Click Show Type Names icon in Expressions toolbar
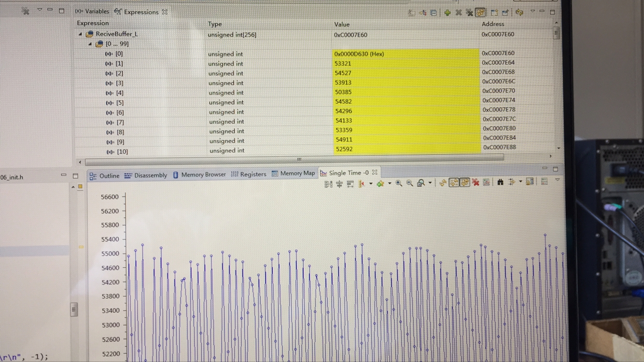Screen dimensions: 644x362 [411, 13]
